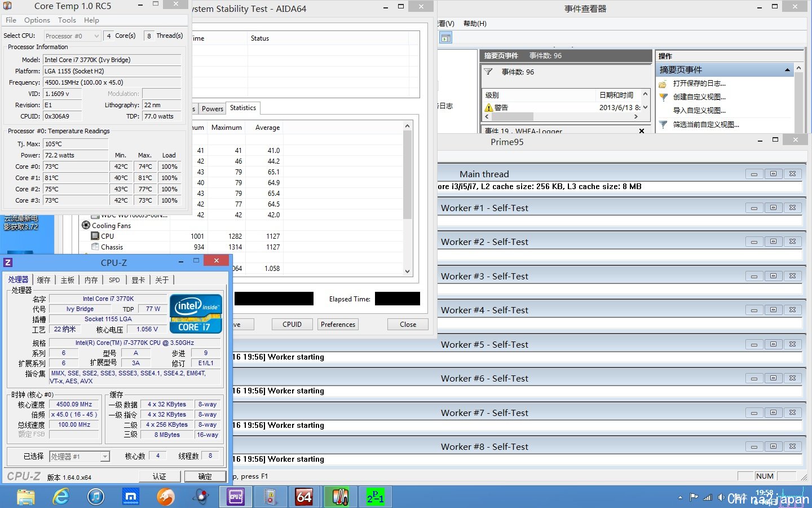Click the funnel icon for 筛选当前自定义视图
This screenshot has width=812, height=508.
click(x=663, y=124)
